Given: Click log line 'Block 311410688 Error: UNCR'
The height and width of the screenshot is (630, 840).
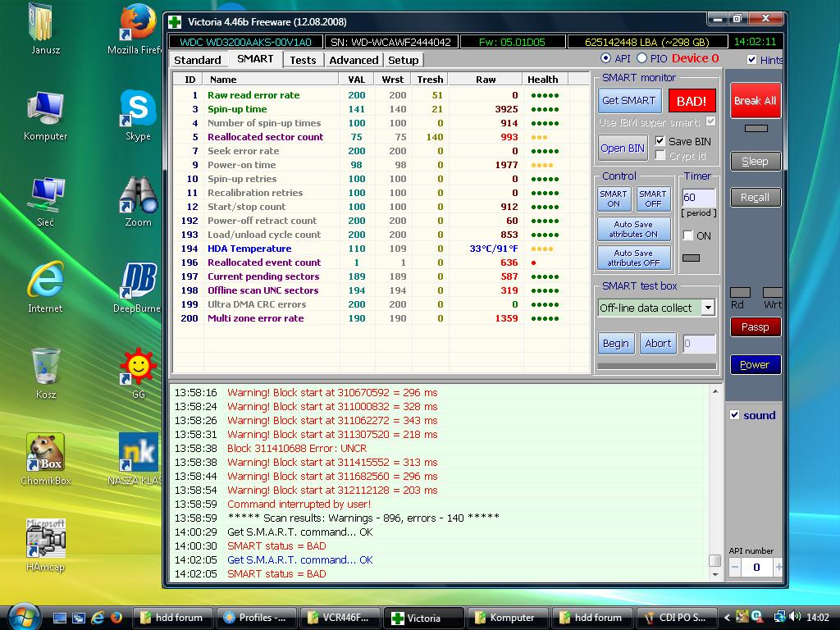Looking at the screenshot, I should click(297, 449).
